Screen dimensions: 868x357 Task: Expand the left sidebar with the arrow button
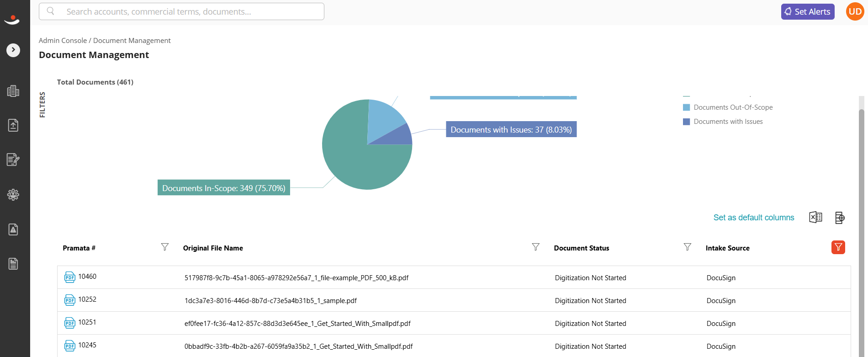[13, 50]
